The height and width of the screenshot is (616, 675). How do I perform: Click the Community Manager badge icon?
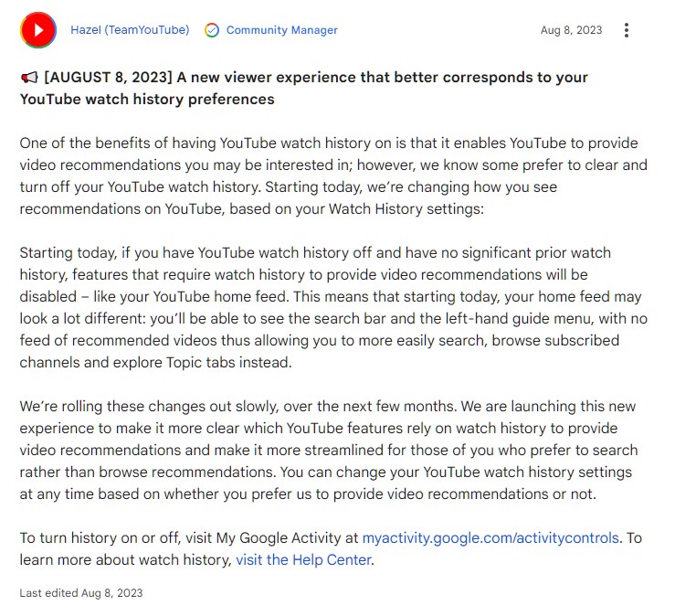[x=212, y=30]
